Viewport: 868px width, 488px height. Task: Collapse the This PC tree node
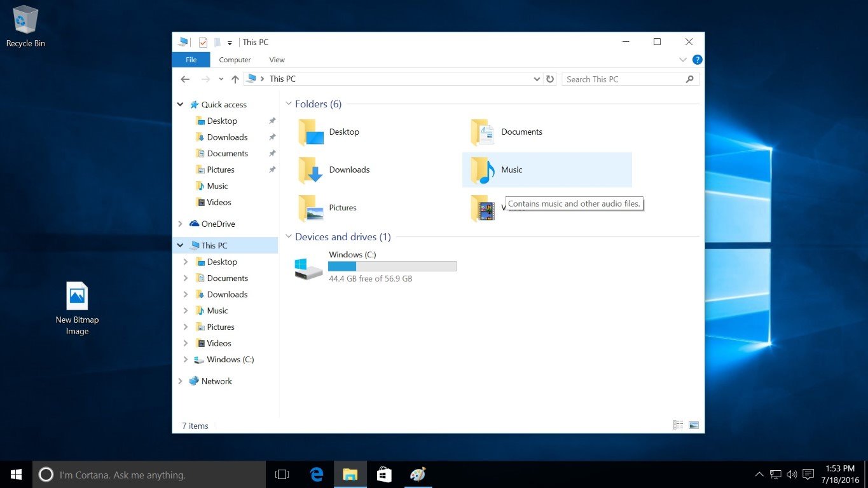181,246
